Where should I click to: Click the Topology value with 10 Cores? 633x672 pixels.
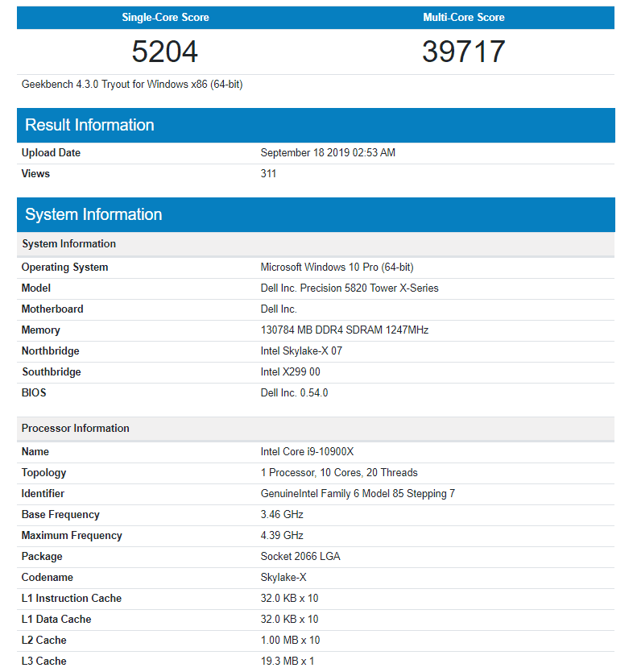[x=339, y=473]
